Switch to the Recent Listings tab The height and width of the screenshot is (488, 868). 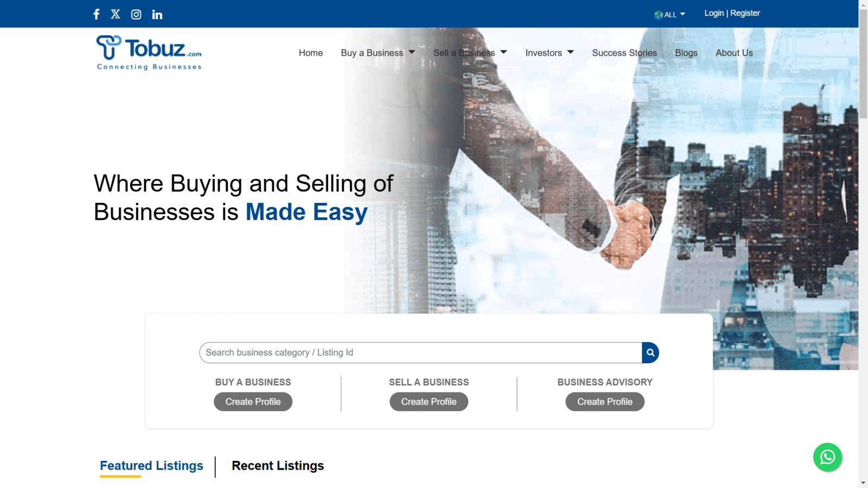pos(278,466)
